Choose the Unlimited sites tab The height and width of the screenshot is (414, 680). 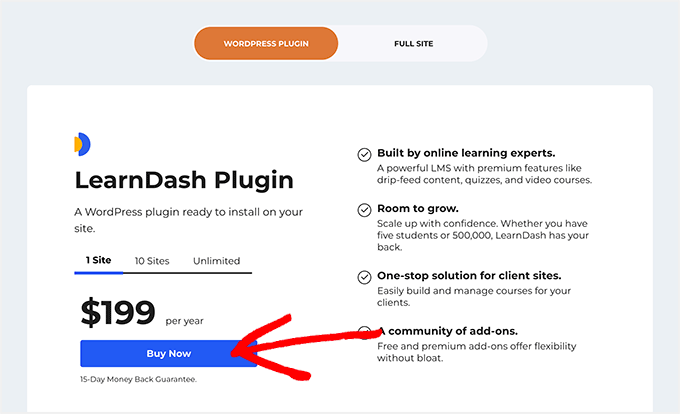[x=216, y=261]
